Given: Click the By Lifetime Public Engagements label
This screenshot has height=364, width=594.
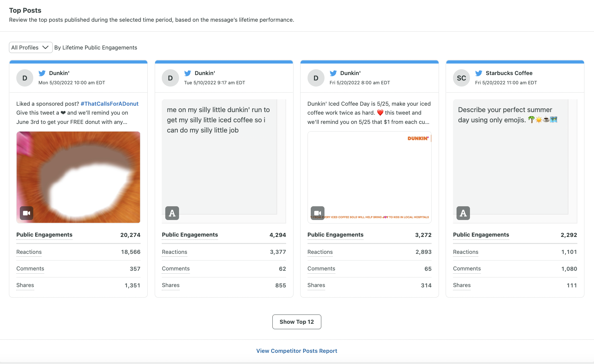Looking at the screenshot, I should click(96, 48).
